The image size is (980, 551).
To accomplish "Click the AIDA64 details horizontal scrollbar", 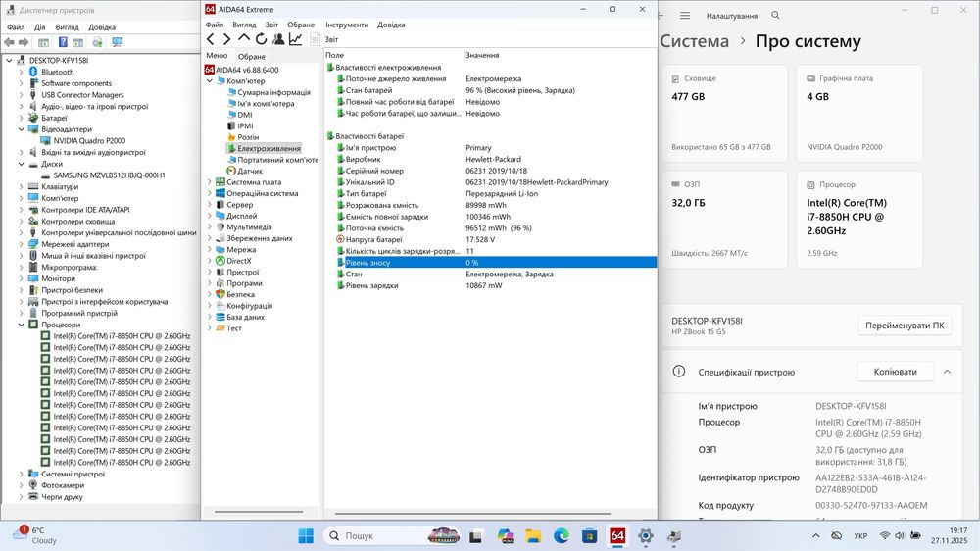I will pos(472,514).
